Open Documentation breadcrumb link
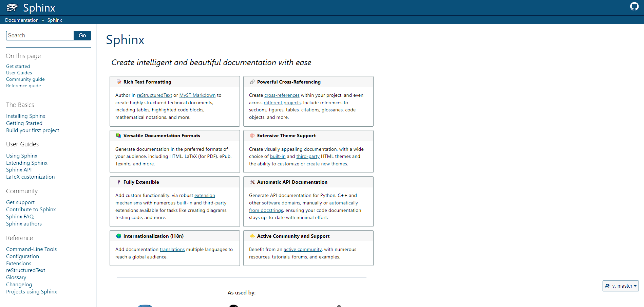Viewport: 644px width, 307px height. coord(22,20)
